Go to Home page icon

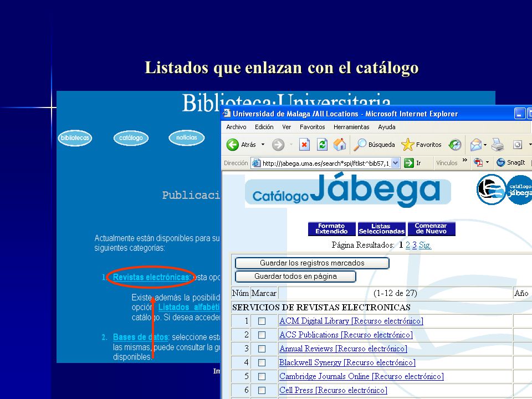(340, 145)
